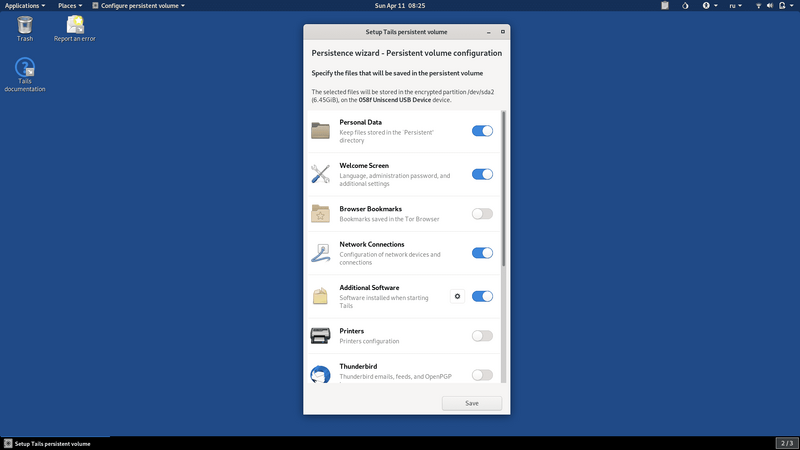Click the 2 / 3 workspace switcher
Image resolution: width=800 pixels, height=450 pixels.
click(x=787, y=443)
